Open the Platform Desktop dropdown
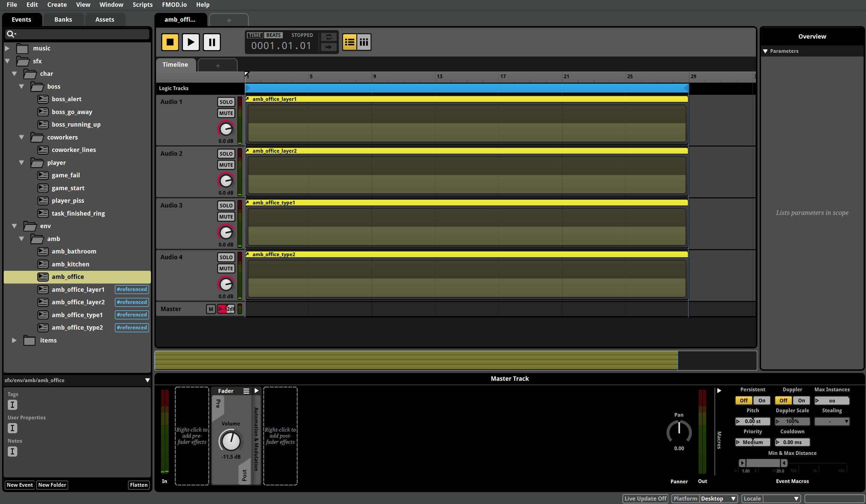 pyautogui.click(x=718, y=498)
